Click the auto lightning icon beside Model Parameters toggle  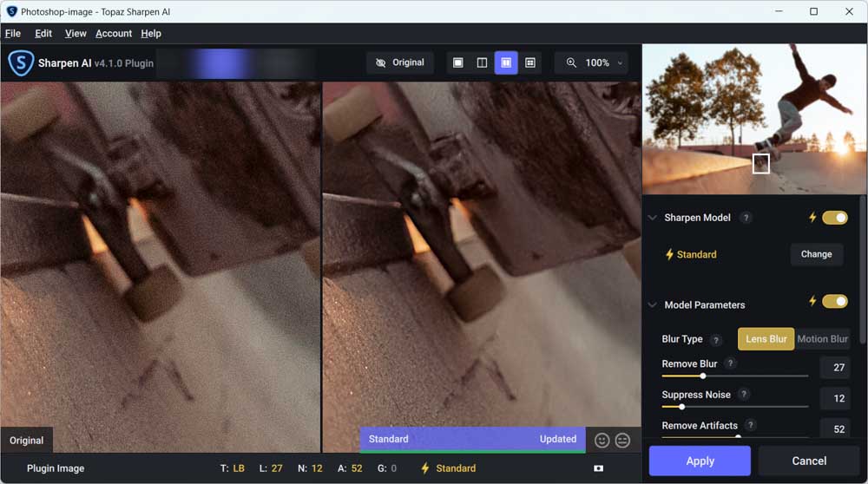812,301
